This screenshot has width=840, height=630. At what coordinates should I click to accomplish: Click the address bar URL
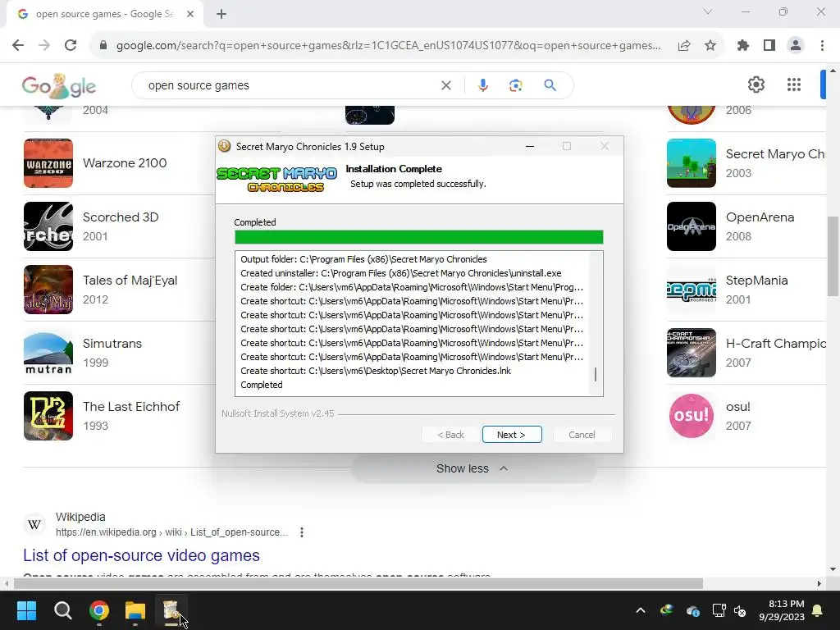(388, 46)
